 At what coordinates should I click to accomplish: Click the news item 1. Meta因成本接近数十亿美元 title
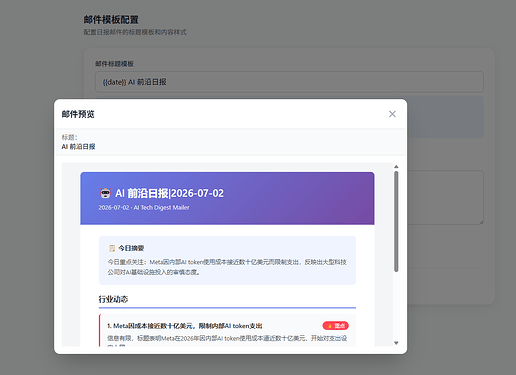(x=185, y=326)
